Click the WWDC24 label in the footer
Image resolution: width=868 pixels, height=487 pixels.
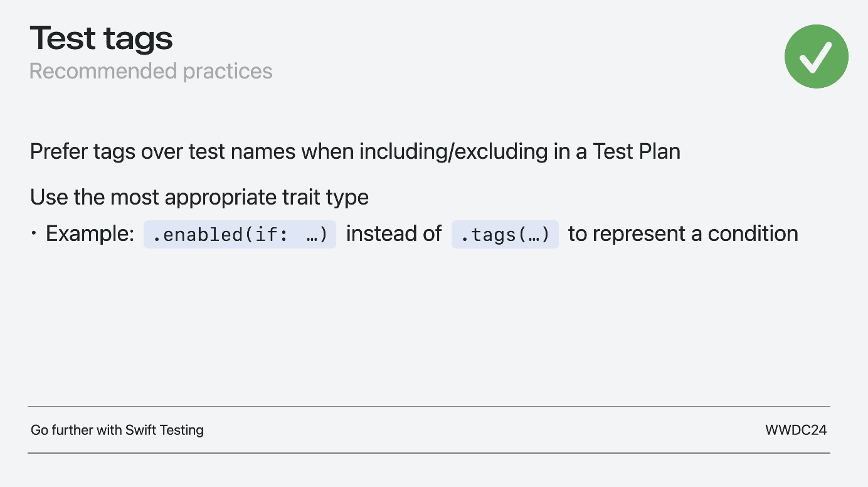[796, 430]
